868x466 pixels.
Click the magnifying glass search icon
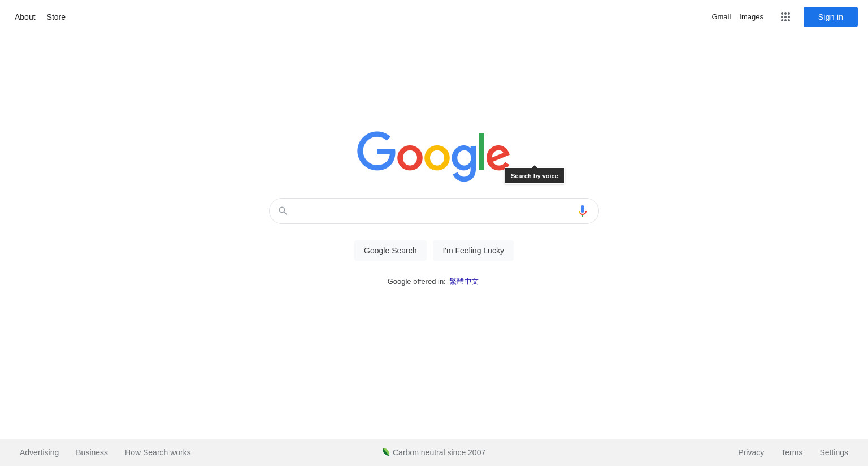(x=283, y=211)
